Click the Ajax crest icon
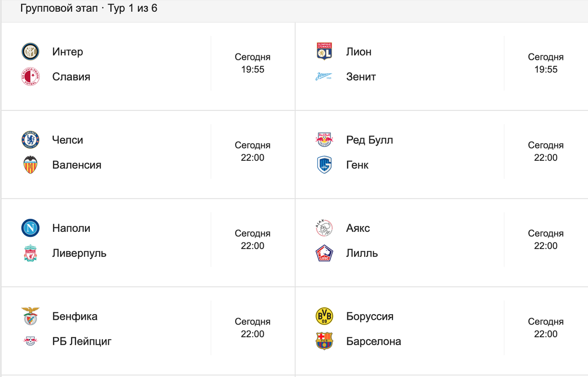Screen dimensions: 588x377 tap(324, 228)
